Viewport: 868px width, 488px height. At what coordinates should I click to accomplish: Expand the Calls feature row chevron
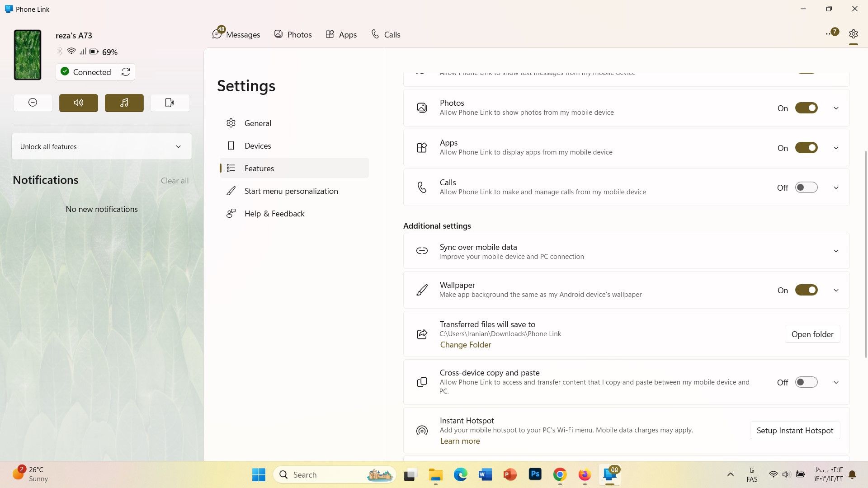pos(836,188)
